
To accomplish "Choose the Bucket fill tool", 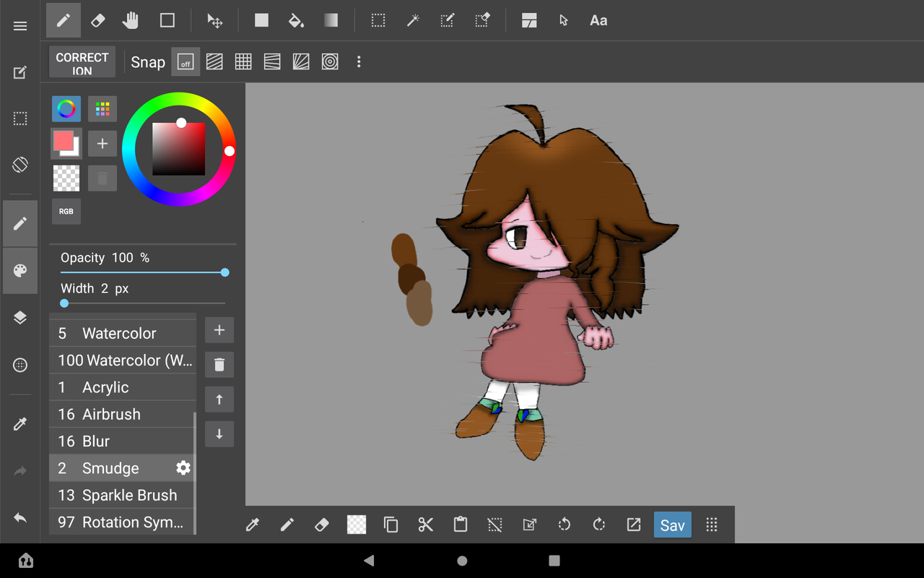I will pyautogui.click(x=296, y=21).
